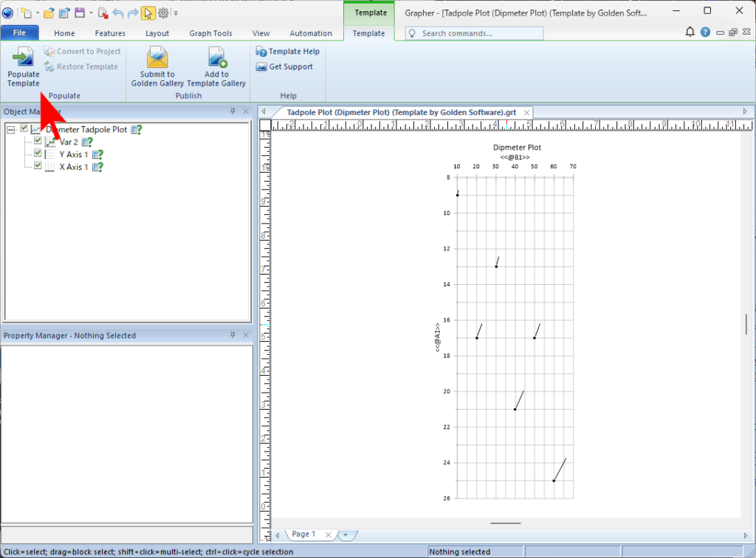This screenshot has width=756, height=558.
Task: Open Customize Quick Access Toolbar dropdown
Action: pos(176,13)
